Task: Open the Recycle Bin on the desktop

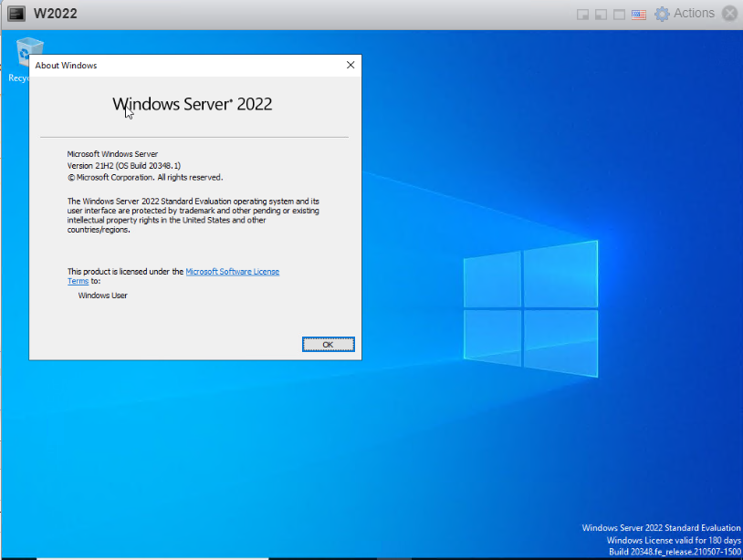Action: [x=29, y=50]
